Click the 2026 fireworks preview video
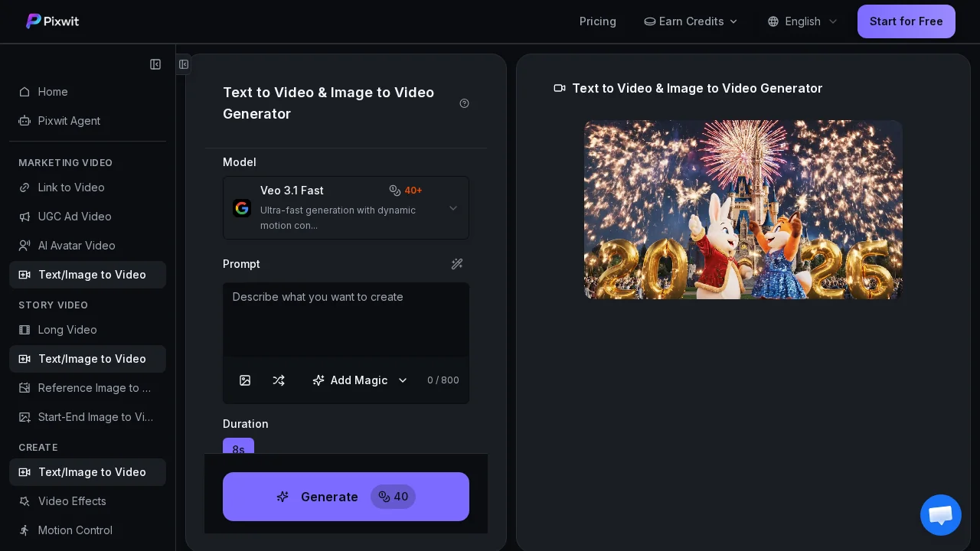Image resolution: width=980 pixels, height=551 pixels. [x=743, y=209]
